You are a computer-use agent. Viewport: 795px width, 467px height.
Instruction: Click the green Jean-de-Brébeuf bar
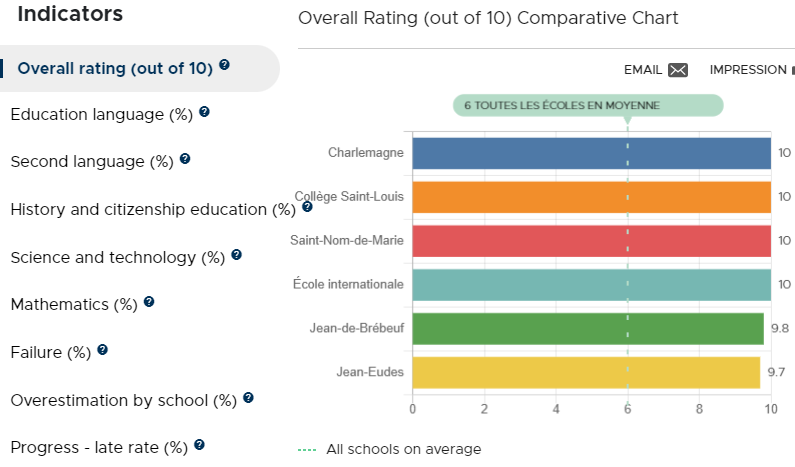pyautogui.click(x=588, y=329)
